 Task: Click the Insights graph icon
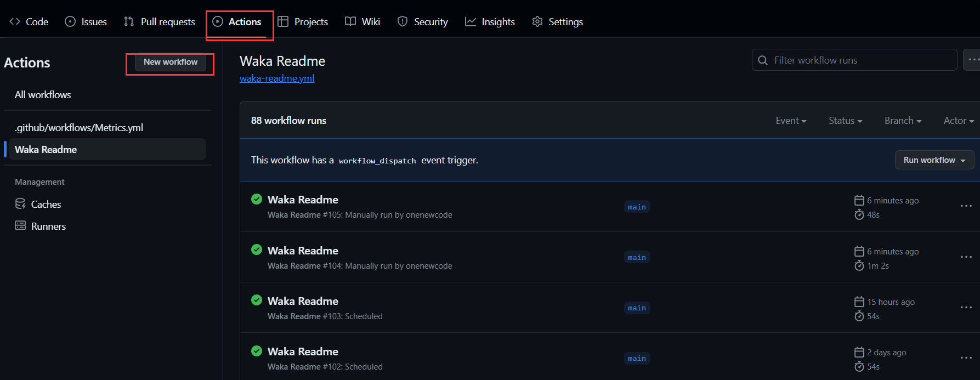click(x=471, y=21)
